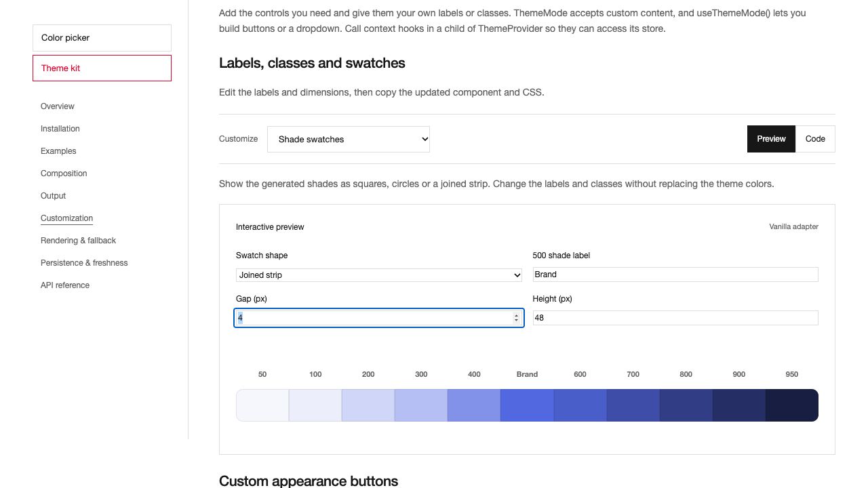Select the 600 shade swatch
The image size is (868, 488).
[580, 405]
